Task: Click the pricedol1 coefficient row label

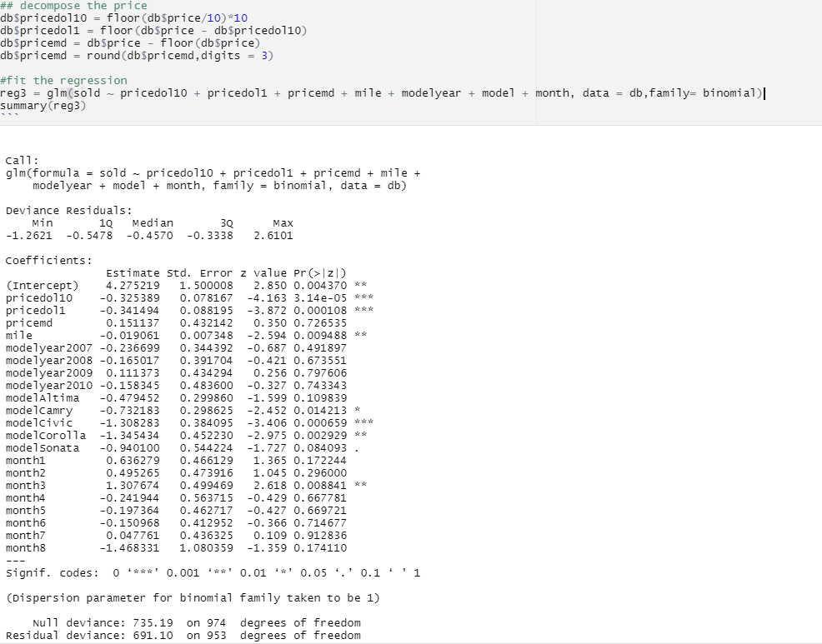Action: [x=36, y=311]
